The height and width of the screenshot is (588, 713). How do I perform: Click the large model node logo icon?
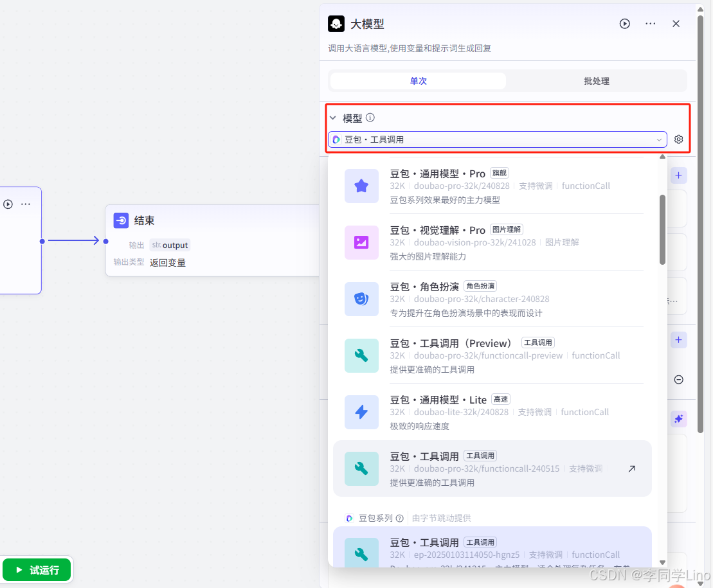tap(336, 24)
